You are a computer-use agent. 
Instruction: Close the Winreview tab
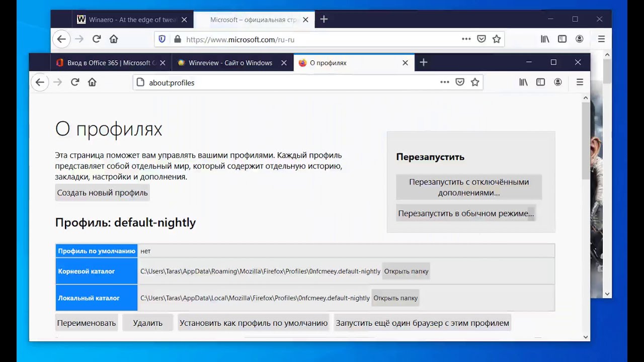(284, 63)
